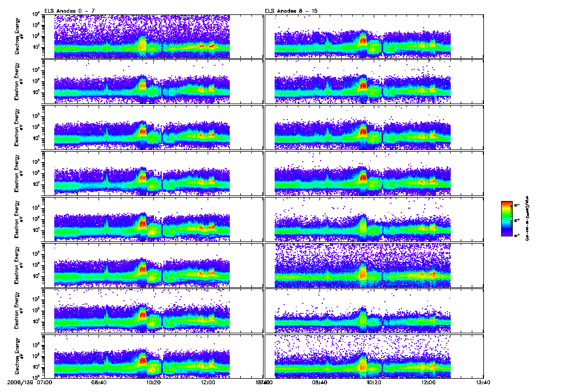Screen dimensions: 567x392
Task: Click the "10:20" tick label under Anodes 8 - 15
Action: (x=374, y=382)
